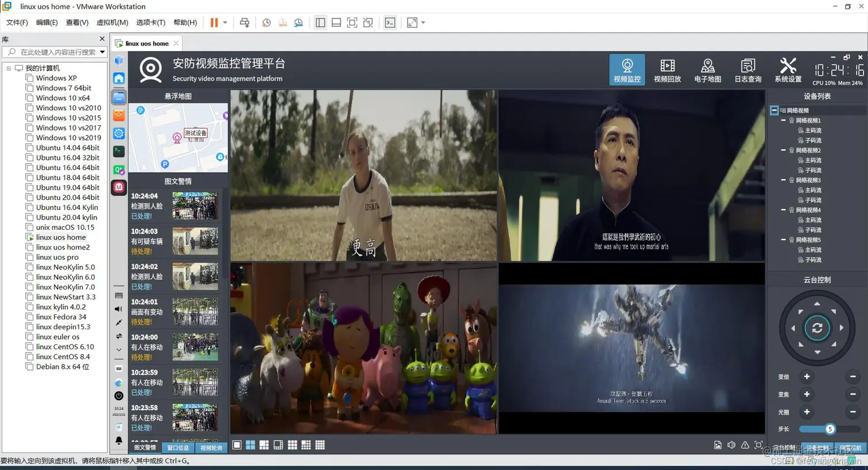868x470 pixels.
Task: Open the 视频回放 video playback module
Action: [667, 70]
